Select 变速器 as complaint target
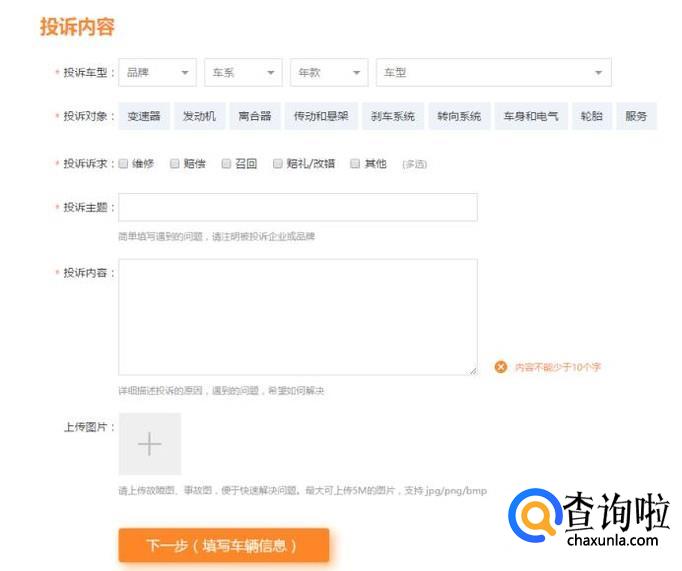The height and width of the screenshot is (571, 682). pyautogui.click(x=144, y=117)
